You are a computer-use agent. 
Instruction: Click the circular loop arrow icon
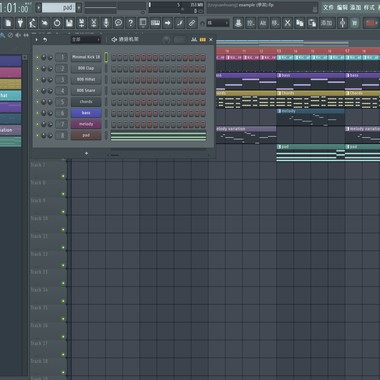click(x=57, y=23)
